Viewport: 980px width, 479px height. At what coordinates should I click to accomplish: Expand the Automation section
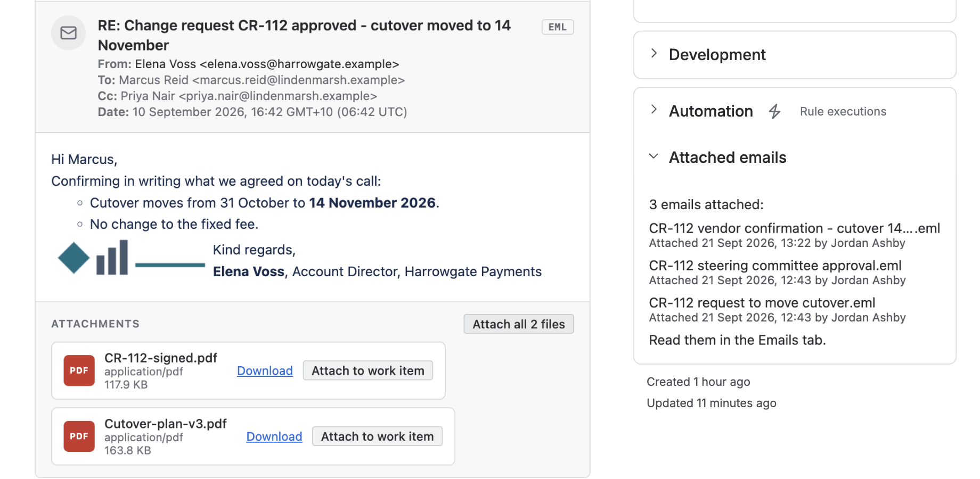click(654, 110)
